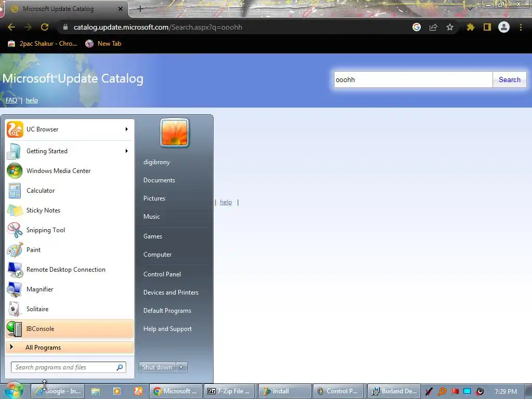Open New Tab bookmark

tap(103, 44)
